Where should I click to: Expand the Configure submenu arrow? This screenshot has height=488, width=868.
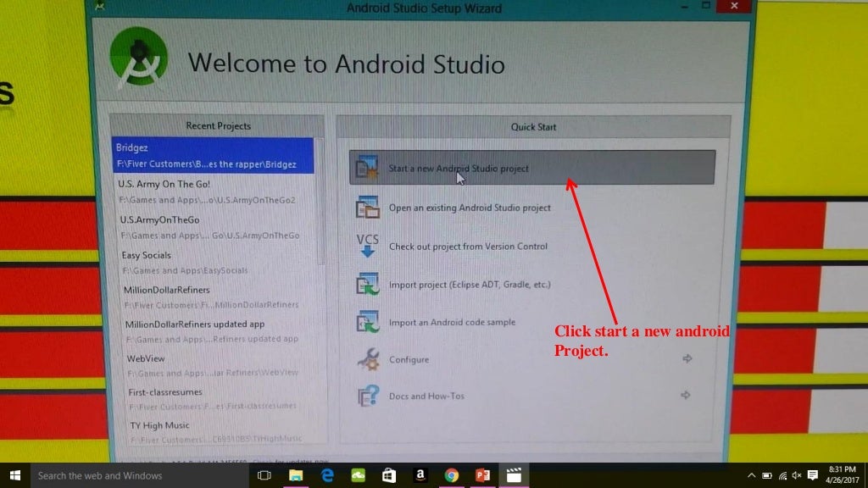[687, 358]
